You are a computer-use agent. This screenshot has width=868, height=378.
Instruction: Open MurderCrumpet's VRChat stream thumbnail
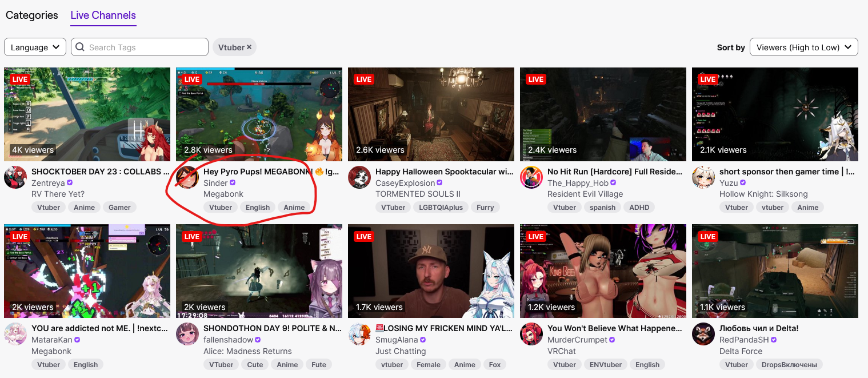tap(603, 271)
